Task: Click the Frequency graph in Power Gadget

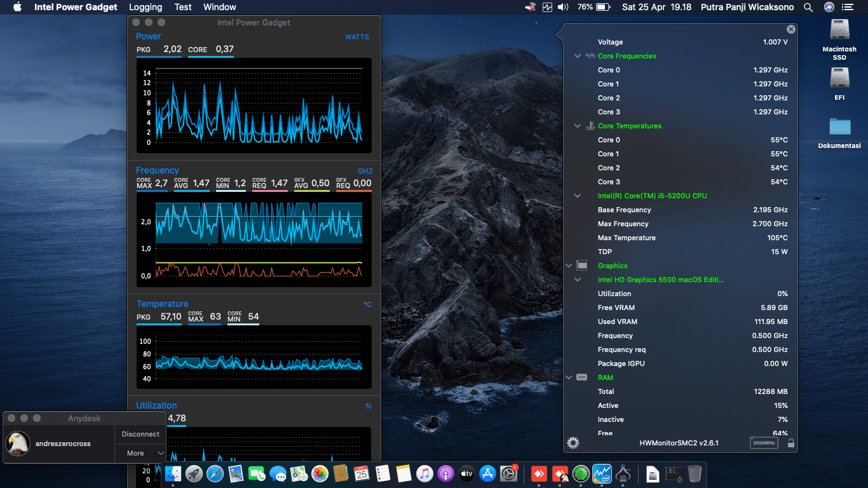Action: pos(253,240)
